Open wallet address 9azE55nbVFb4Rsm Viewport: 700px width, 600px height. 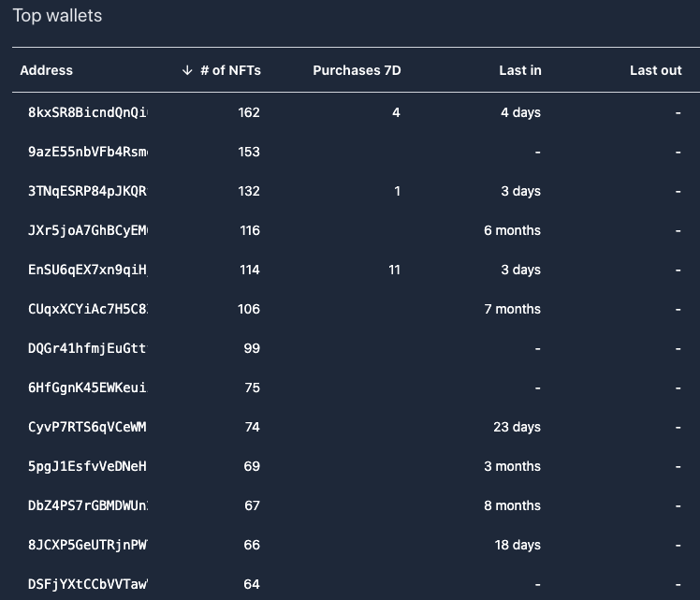click(88, 152)
